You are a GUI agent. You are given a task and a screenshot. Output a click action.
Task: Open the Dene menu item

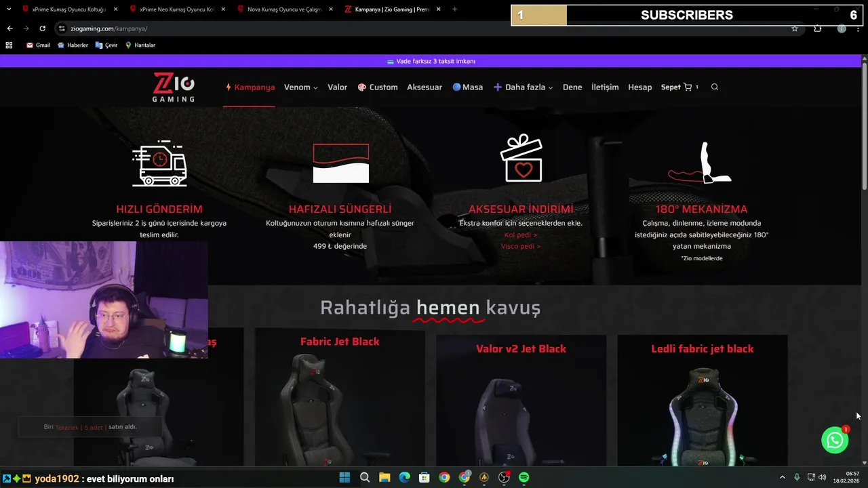572,87
